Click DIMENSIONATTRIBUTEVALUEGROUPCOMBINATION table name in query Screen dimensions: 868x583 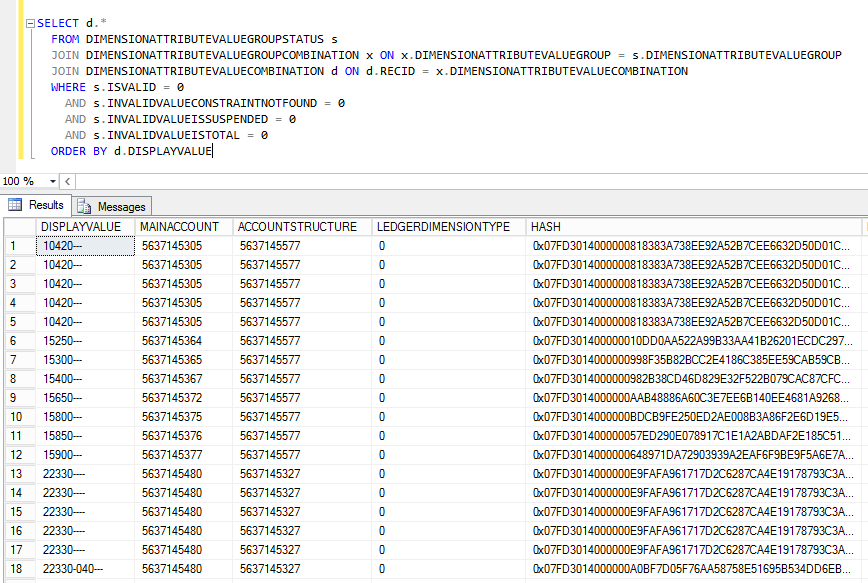tap(223, 55)
